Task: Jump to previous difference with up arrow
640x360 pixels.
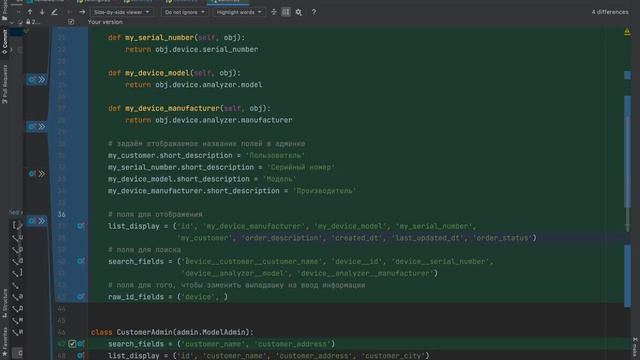Action: 30,12
